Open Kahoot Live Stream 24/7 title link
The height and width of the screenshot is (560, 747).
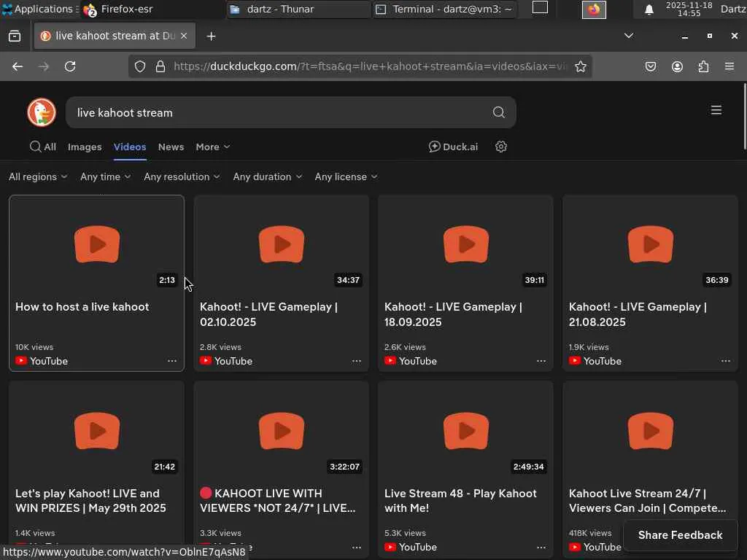pyautogui.click(x=648, y=500)
